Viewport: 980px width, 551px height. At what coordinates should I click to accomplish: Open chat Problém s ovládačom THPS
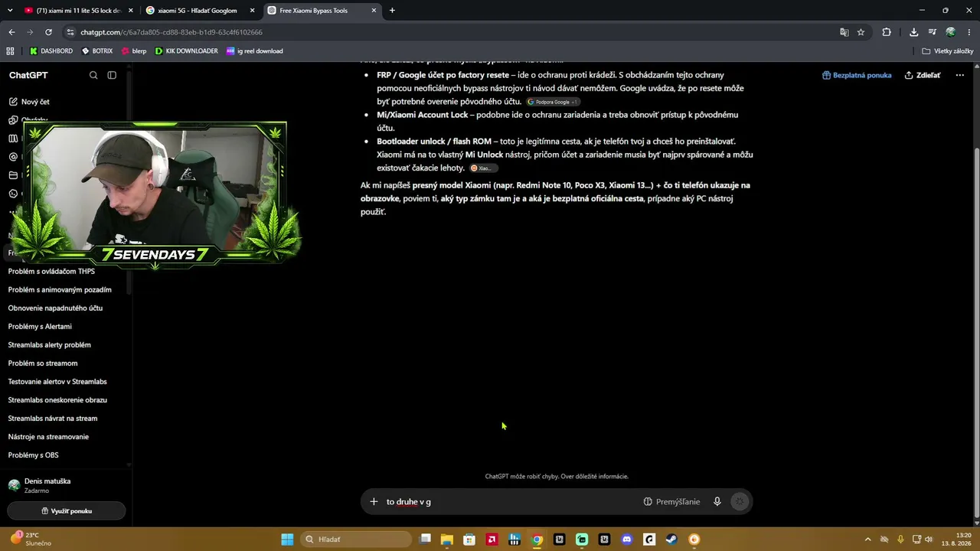[51, 272]
